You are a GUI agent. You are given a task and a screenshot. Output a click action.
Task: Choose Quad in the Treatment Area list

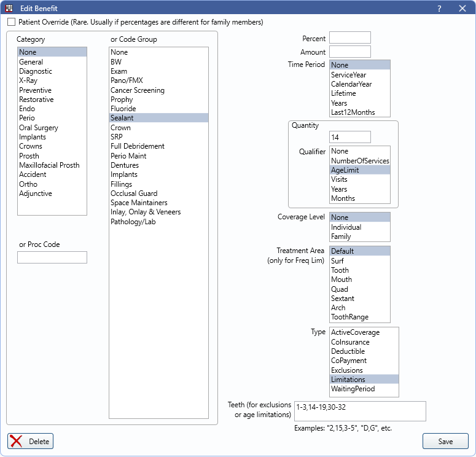pyautogui.click(x=340, y=289)
